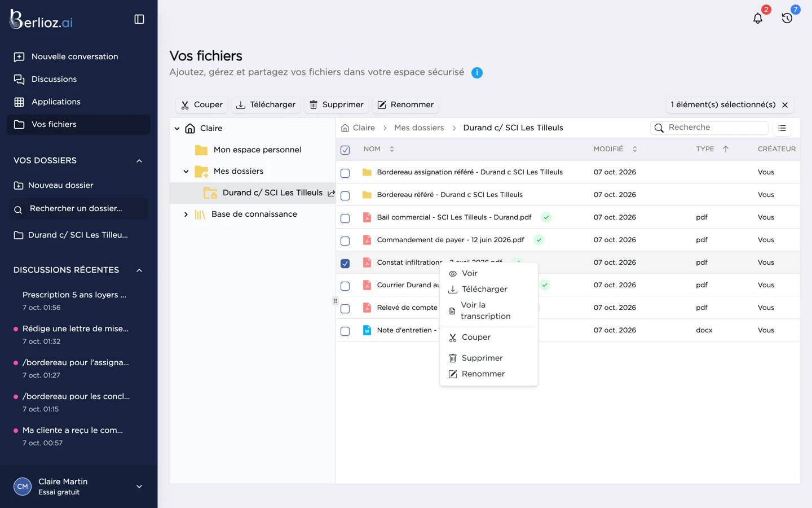Click the home icon in the breadcrumb

click(345, 128)
